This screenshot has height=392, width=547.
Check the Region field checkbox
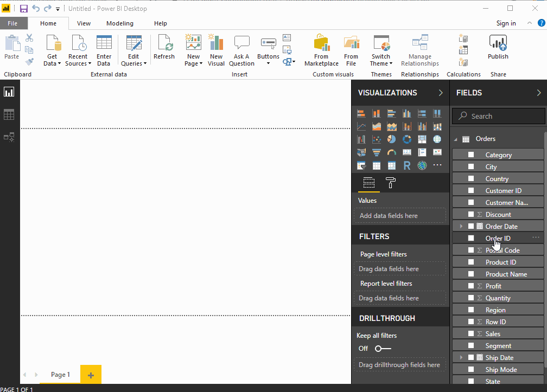(471, 310)
